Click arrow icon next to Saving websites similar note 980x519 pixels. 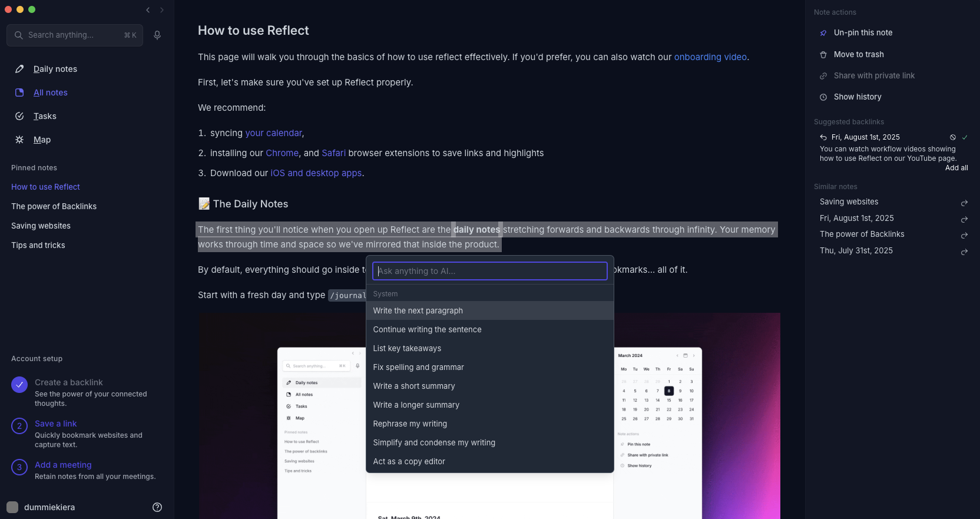pyautogui.click(x=964, y=203)
